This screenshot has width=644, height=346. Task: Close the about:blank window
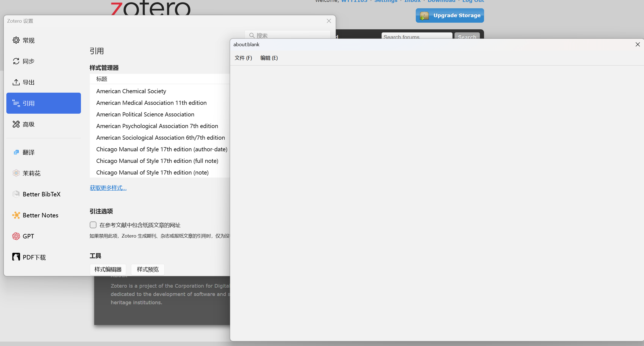638,45
